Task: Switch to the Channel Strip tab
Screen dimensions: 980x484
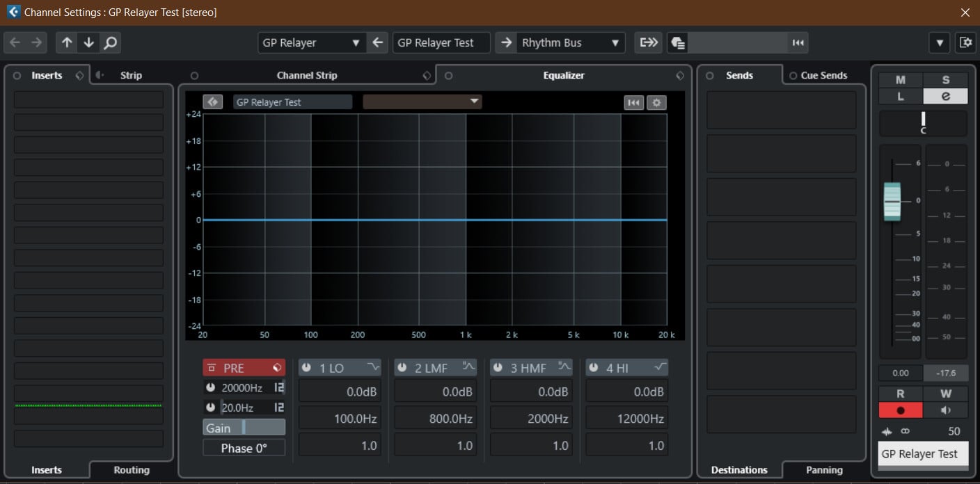Action: pos(306,75)
